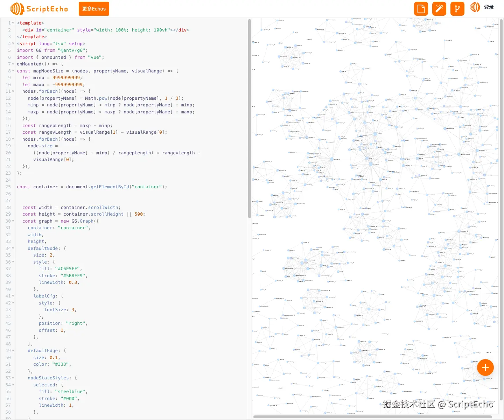Fold the style object at line 36
The height and width of the screenshot is (420, 504).
click(x=13, y=262)
